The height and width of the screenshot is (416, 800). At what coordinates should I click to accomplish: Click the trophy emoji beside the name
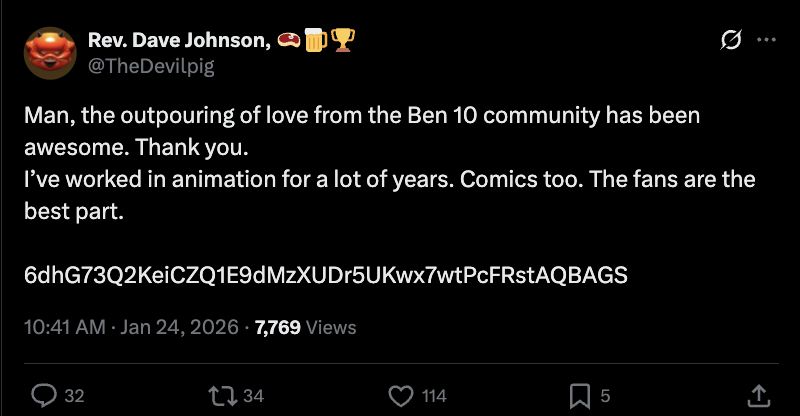pos(345,40)
